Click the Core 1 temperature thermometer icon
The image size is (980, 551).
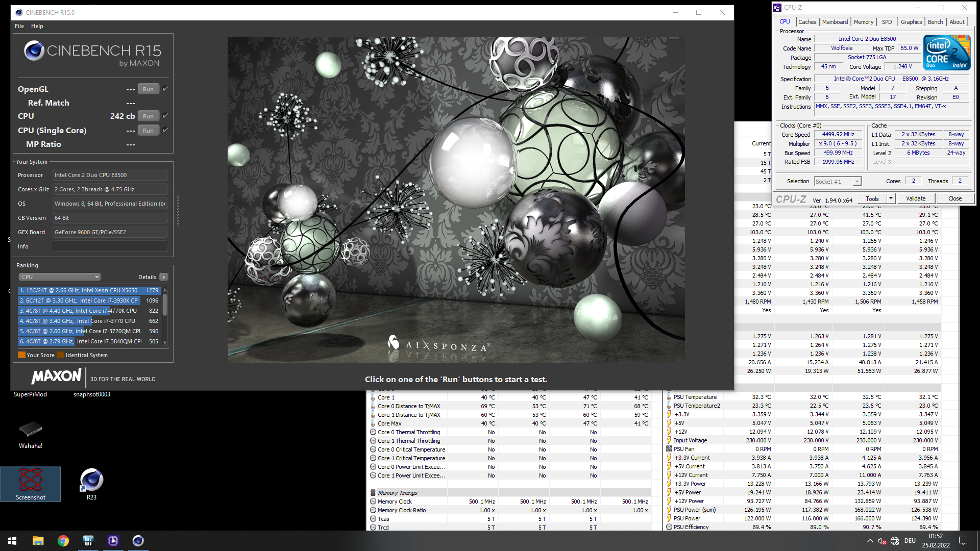click(373, 397)
